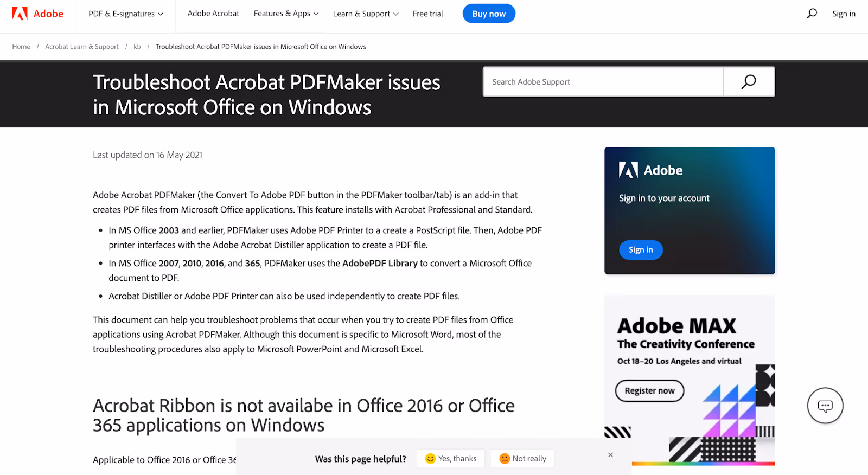Screen dimensions: 868x475
Task: Expand the Features & Apps menu
Action: tap(286, 14)
